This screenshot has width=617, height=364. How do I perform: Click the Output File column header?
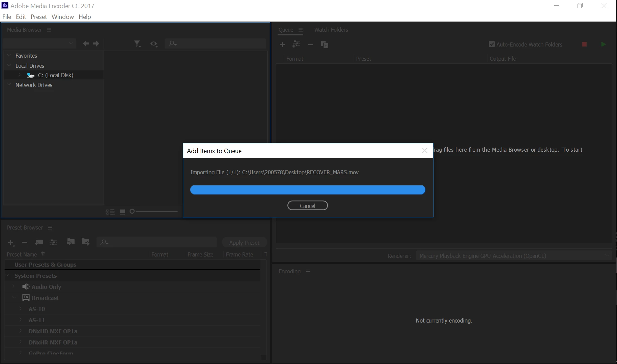[503, 59]
